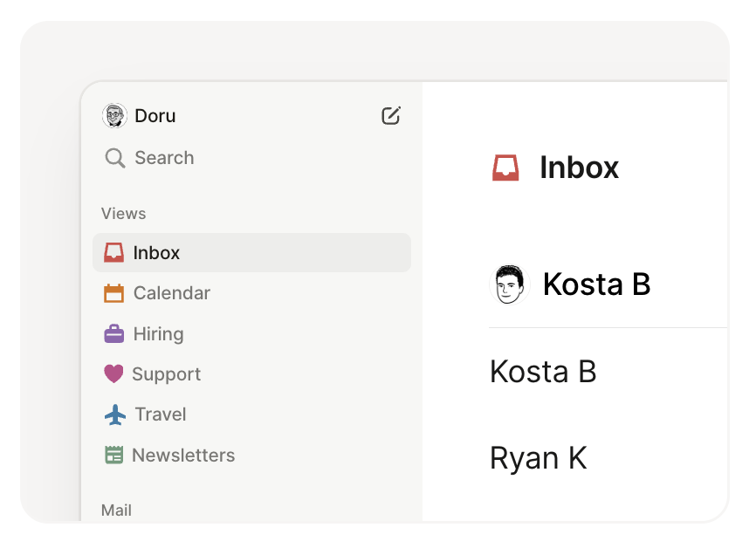This screenshot has width=756, height=548.
Task: Open the bold Kosta B sender header
Action: tap(597, 284)
